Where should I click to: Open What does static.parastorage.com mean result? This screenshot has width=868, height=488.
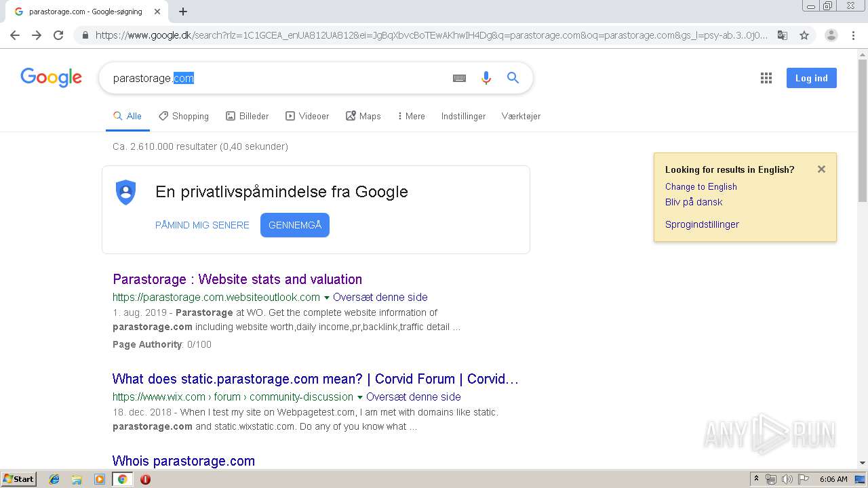point(315,379)
